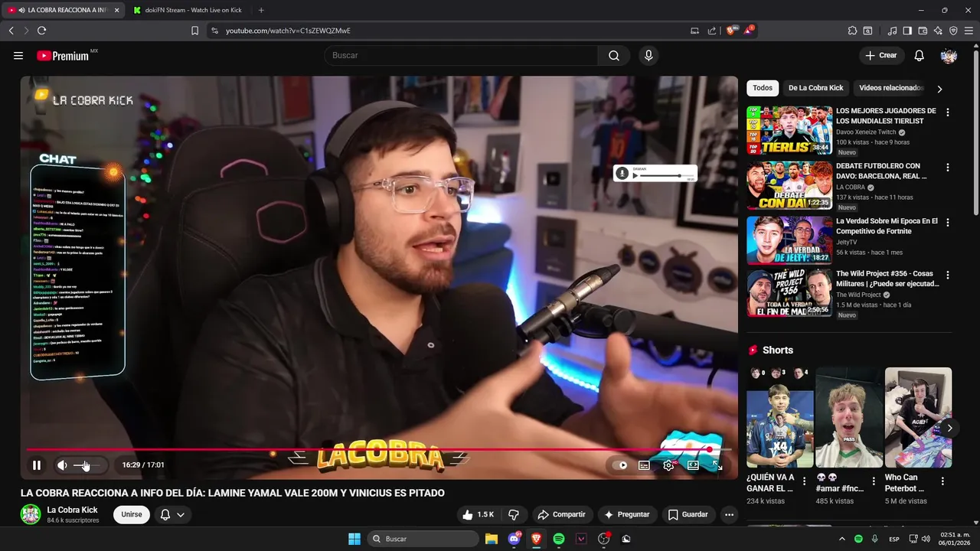Go back with browser back arrow
980x551 pixels.
pos(11,31)
